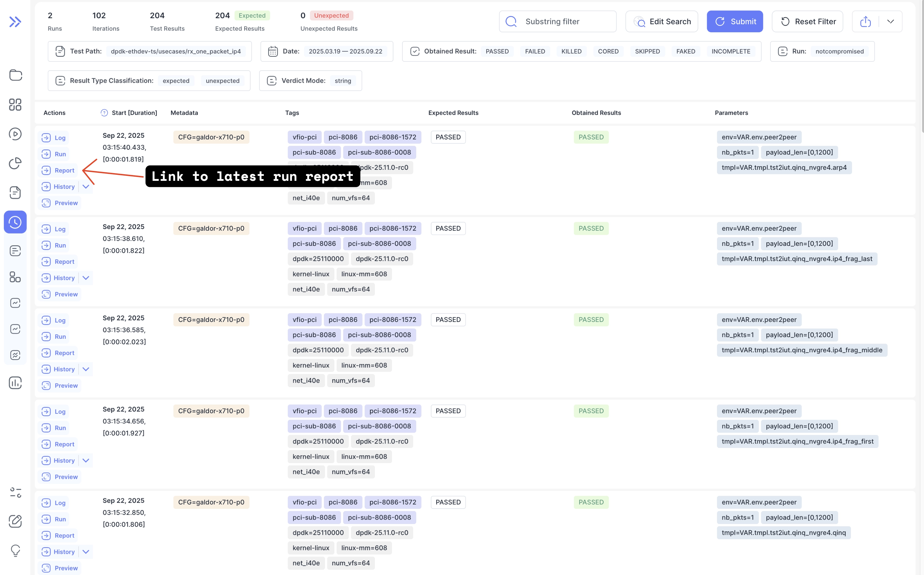Select the highlighted clock history icon
The height and width of the screenshot is (575, 924).
[15, 222]
